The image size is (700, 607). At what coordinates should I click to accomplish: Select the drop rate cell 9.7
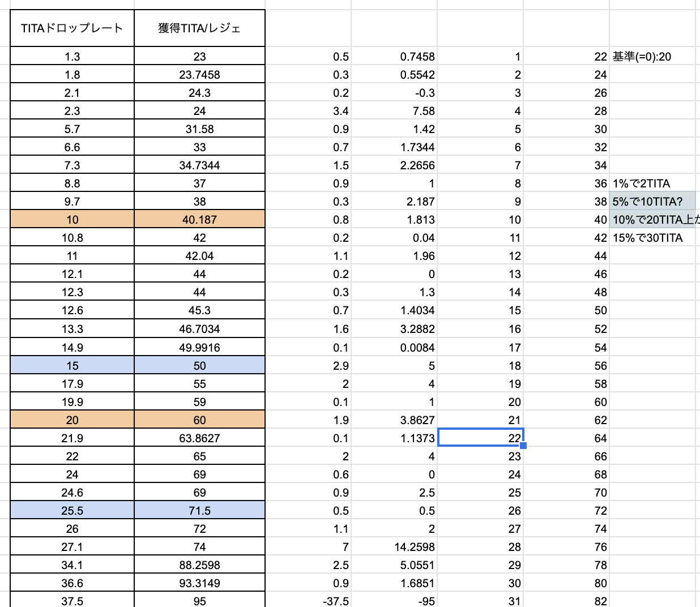click(72, 201)
